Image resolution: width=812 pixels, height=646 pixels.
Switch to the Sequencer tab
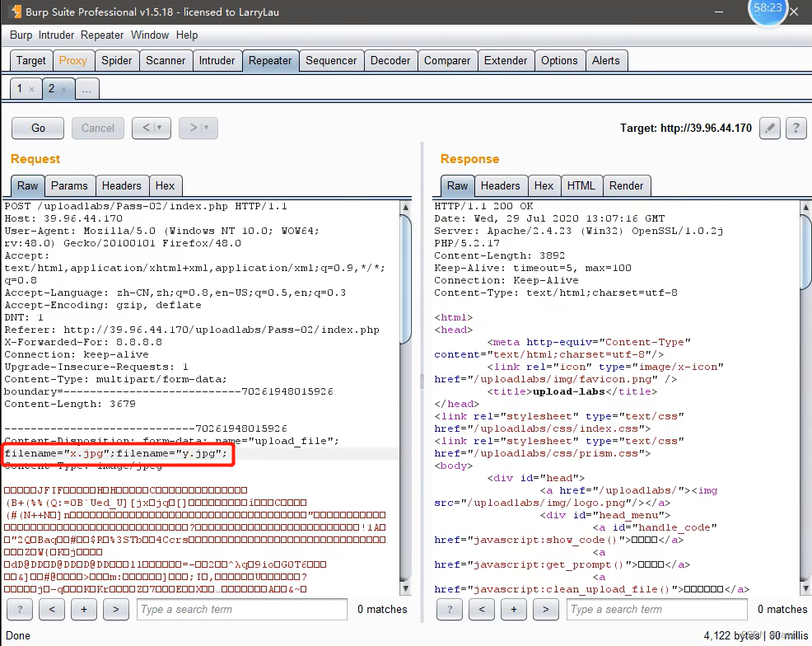tap(331, 61)
